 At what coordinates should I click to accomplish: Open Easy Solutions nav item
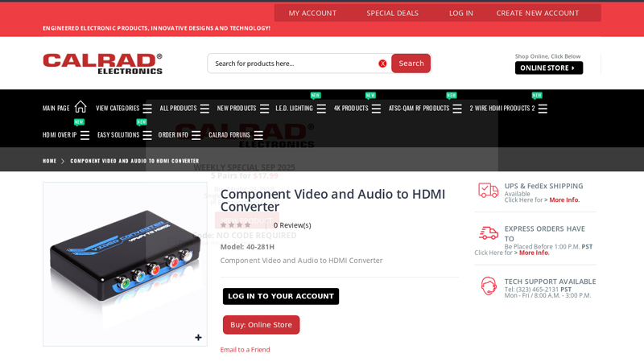118,135
